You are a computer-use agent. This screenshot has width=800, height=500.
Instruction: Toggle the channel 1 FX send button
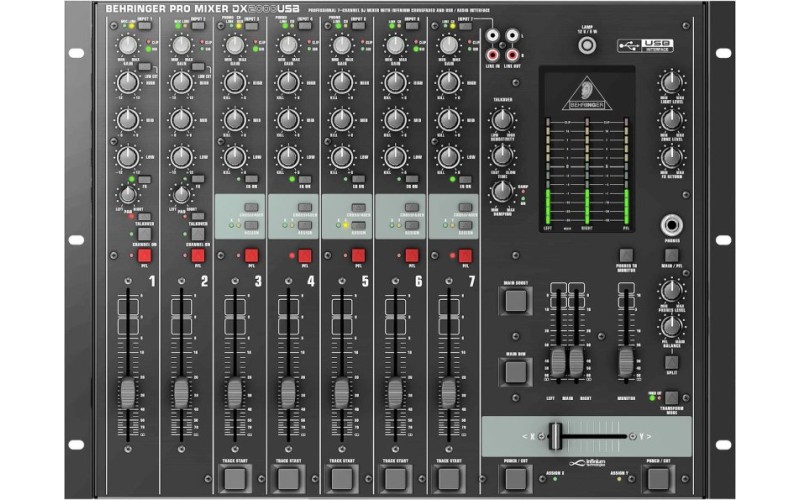pos(144,180)
